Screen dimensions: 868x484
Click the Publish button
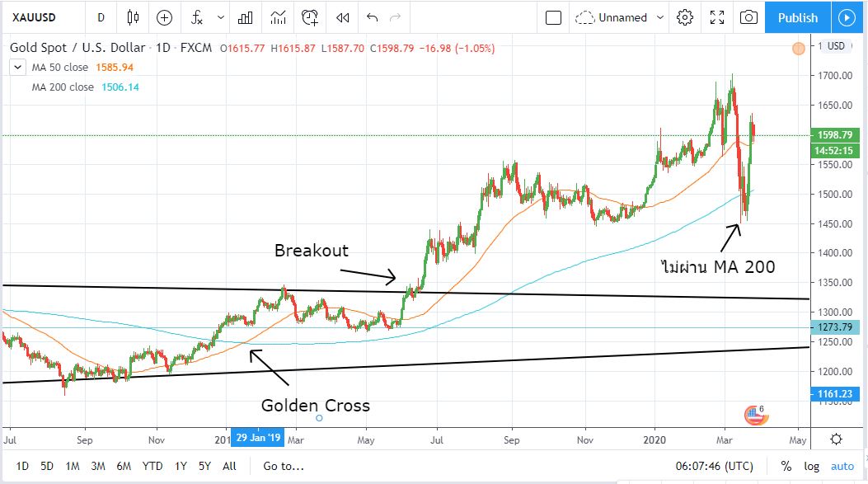[x=797, y=17]
